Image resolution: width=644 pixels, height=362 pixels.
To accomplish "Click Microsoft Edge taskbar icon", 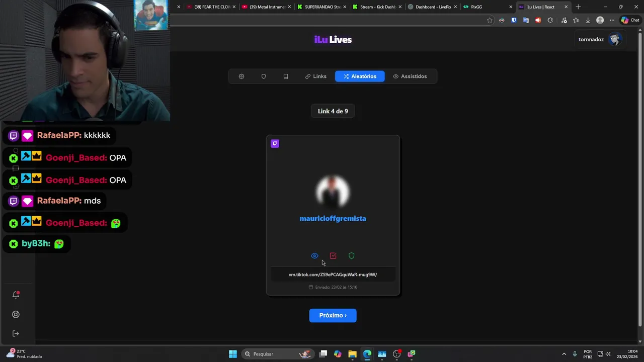I will pyautogui.click(x=367, y=354).
